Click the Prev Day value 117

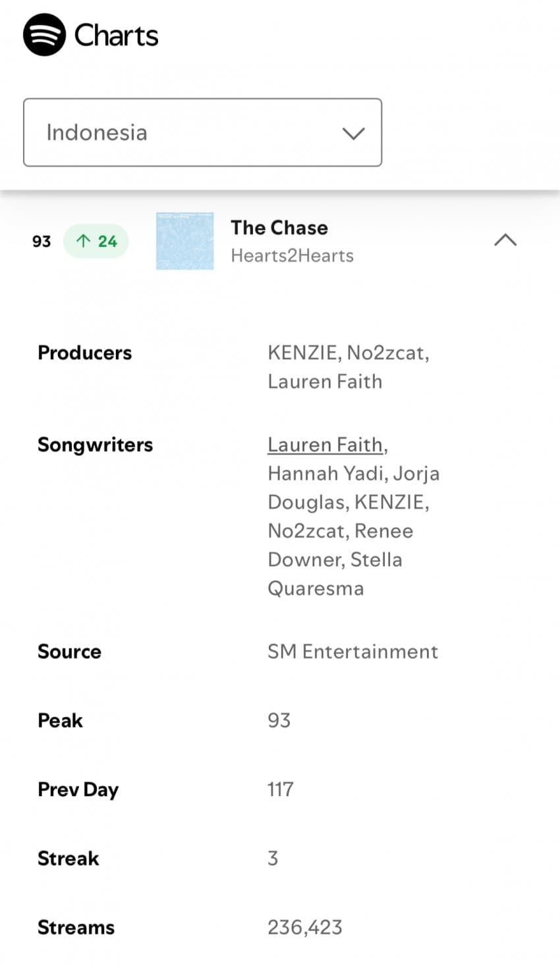[280, 789]
